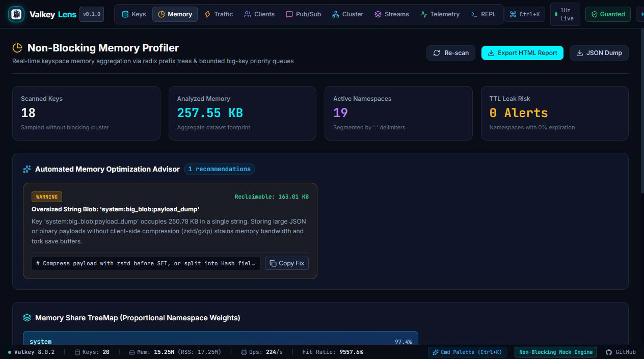This screenshot has height=359, width=644.
Task: Click the Valkey Lens logo icon
Action: 16,14
